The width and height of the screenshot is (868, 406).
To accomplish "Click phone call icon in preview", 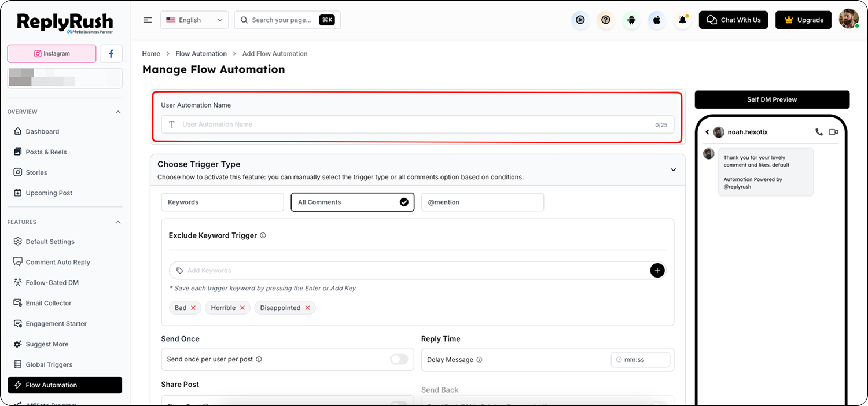I will 819,132.
